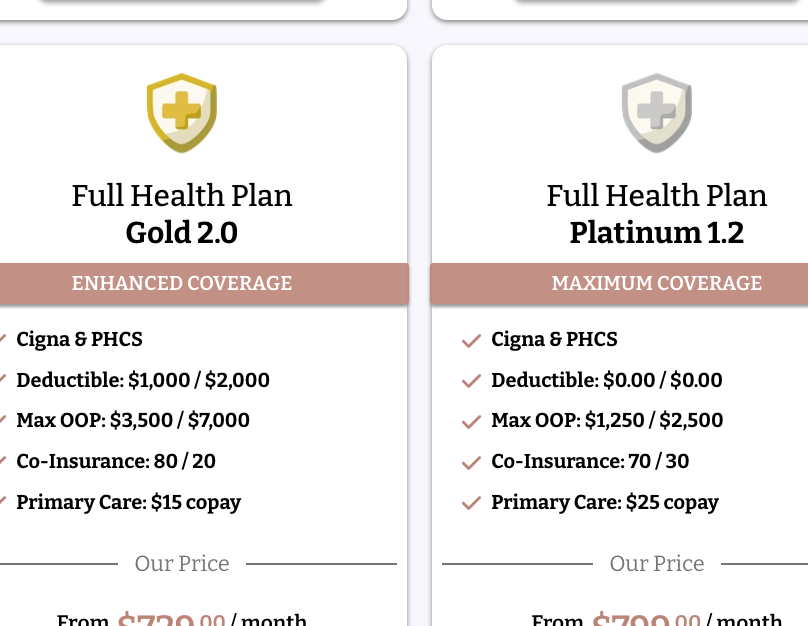Click checkmark next to Platinum Deductible $0.00
Viewport: 808px width, 626px height.
[471, 382]
